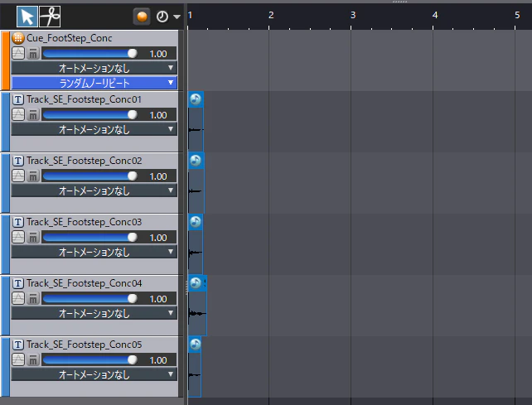
Task: Open the ランダムノーリピート sequence type dropdown
Action: pyautogui.click(x=94, y=83)
